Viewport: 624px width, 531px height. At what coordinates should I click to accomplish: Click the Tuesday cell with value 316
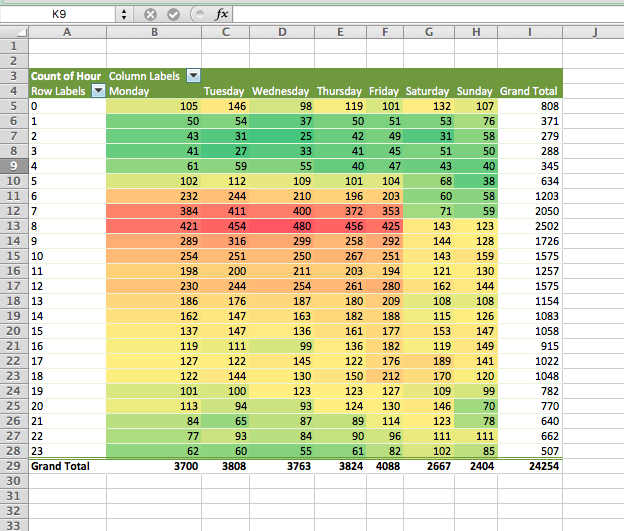point(226,241)
